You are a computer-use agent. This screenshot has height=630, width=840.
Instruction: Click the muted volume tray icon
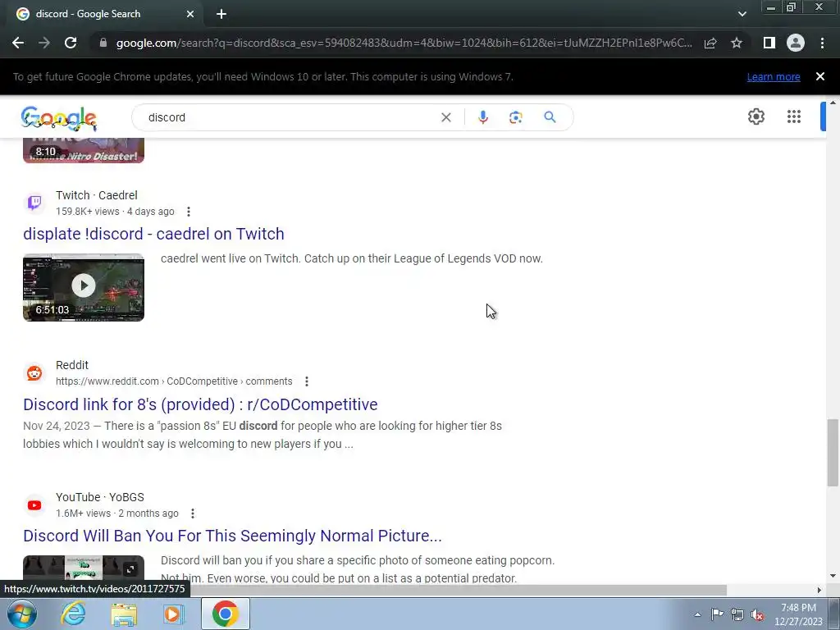coord(757,614)
